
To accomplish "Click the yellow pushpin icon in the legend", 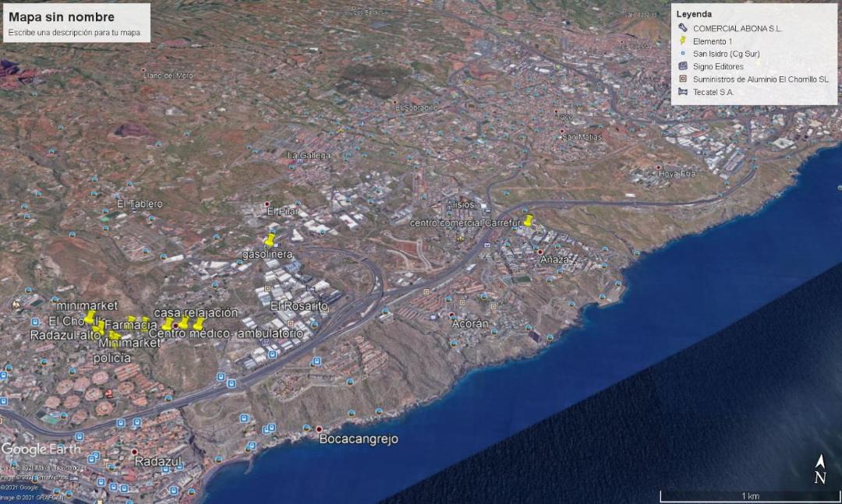I will pyautogui.click(x=683, y=41).
